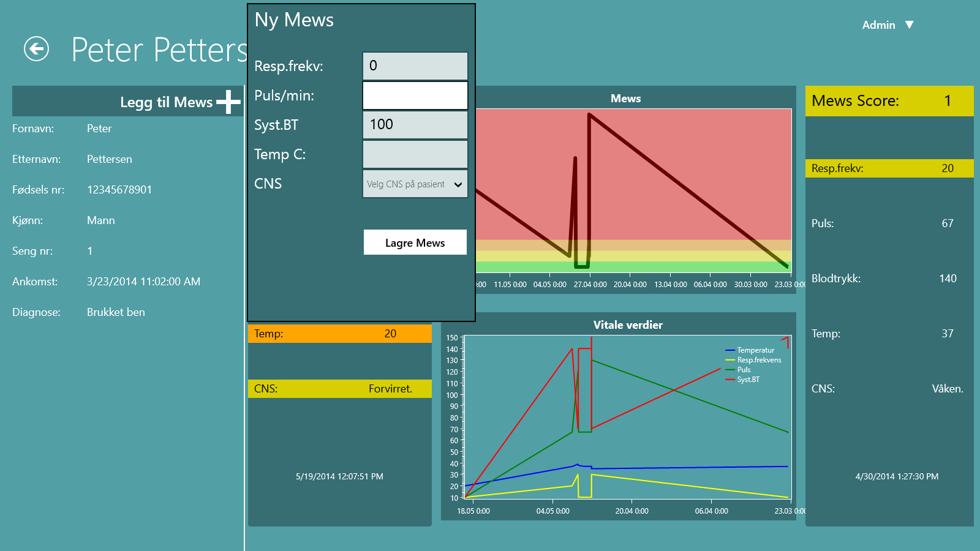Click the 4/30/2014 1:27:30 PM timestamp
The image size is (980, 551).
[897, 476]
